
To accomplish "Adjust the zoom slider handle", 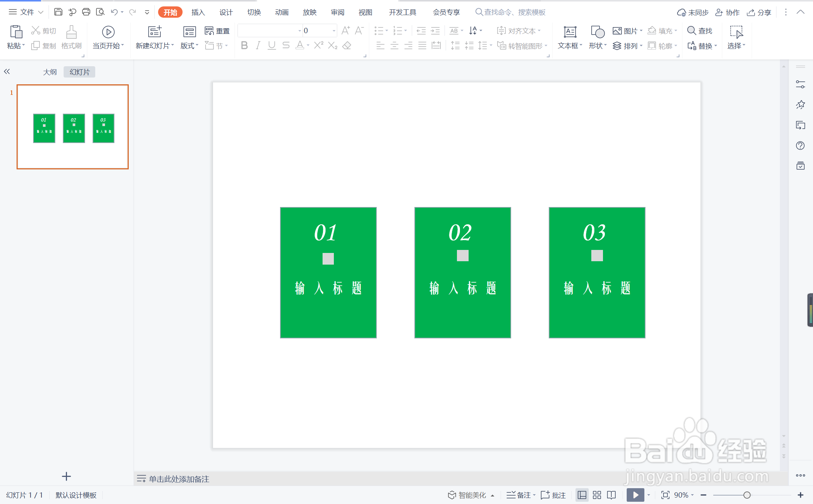I will [747, 495].
